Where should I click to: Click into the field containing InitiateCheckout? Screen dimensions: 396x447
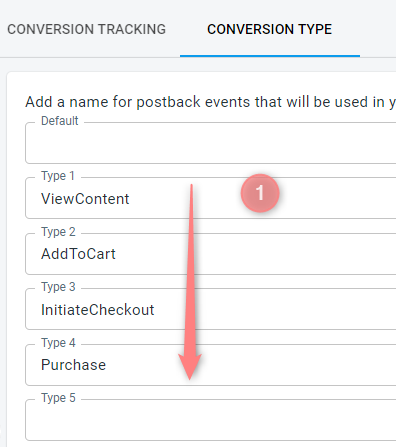pos(211,309)
